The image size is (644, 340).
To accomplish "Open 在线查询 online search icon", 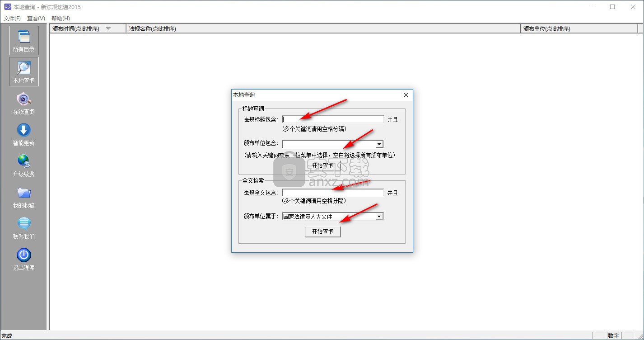I will coord(24,103).
